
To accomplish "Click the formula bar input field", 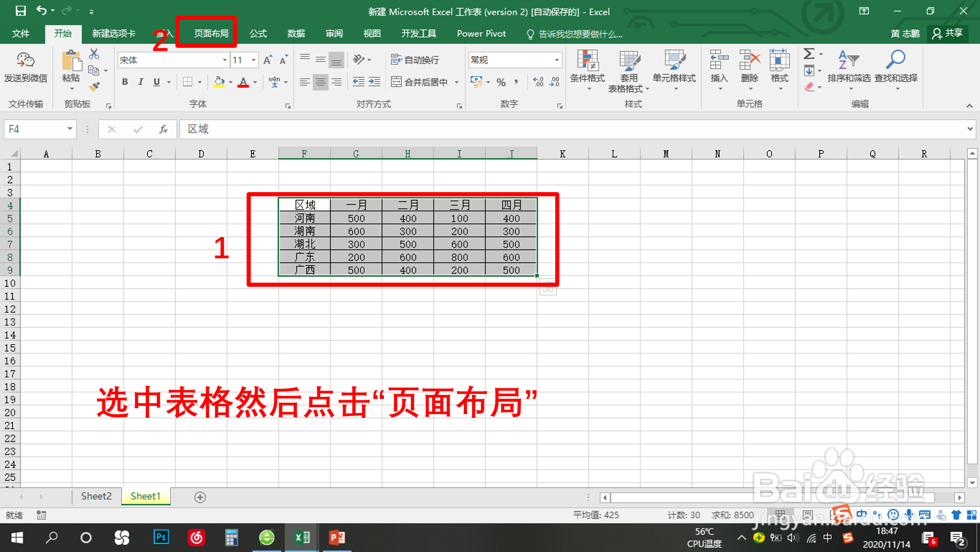I will point(551,129).
